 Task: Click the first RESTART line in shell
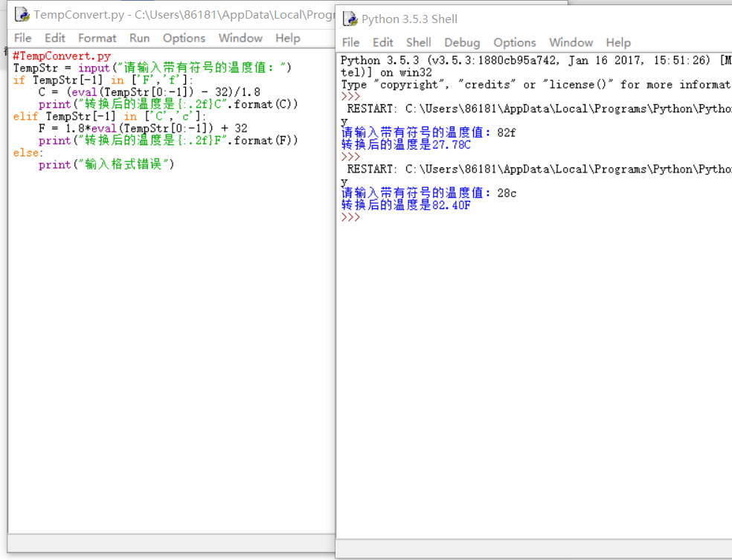pos(539,109)
